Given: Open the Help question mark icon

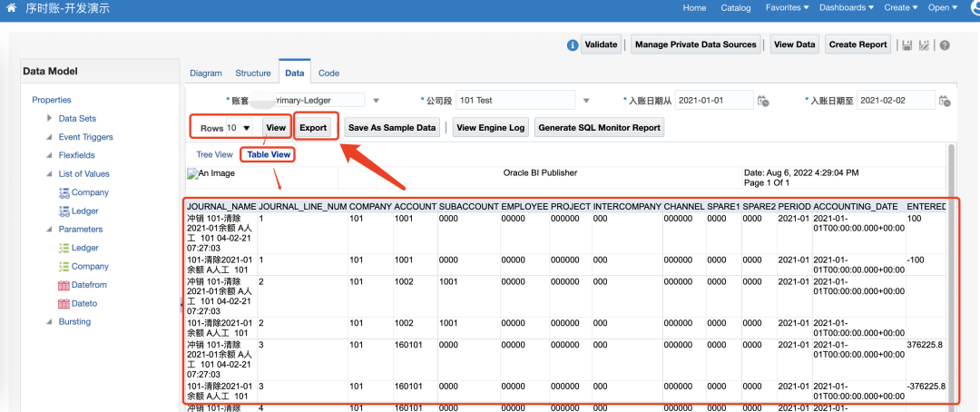Looking at the screenshot, I should 945,45.
